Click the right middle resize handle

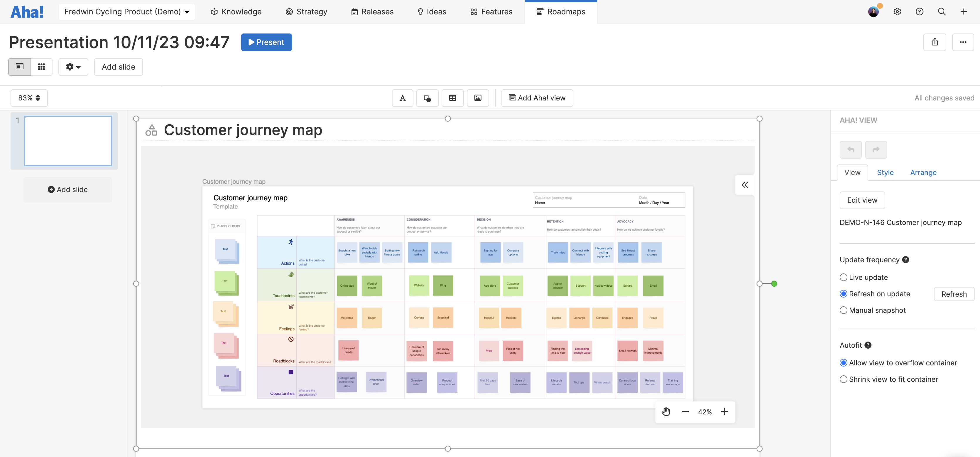(x=759, y=284)
